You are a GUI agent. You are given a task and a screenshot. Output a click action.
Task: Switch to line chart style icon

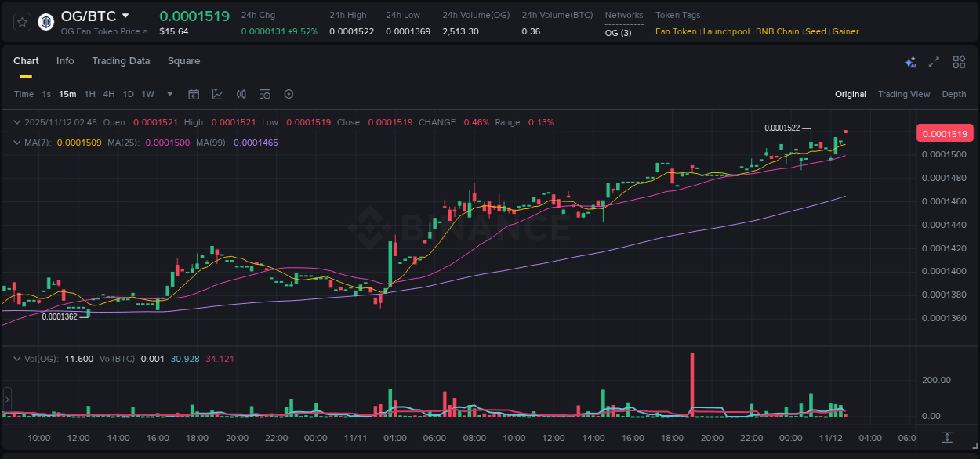(x=217, y=93)
